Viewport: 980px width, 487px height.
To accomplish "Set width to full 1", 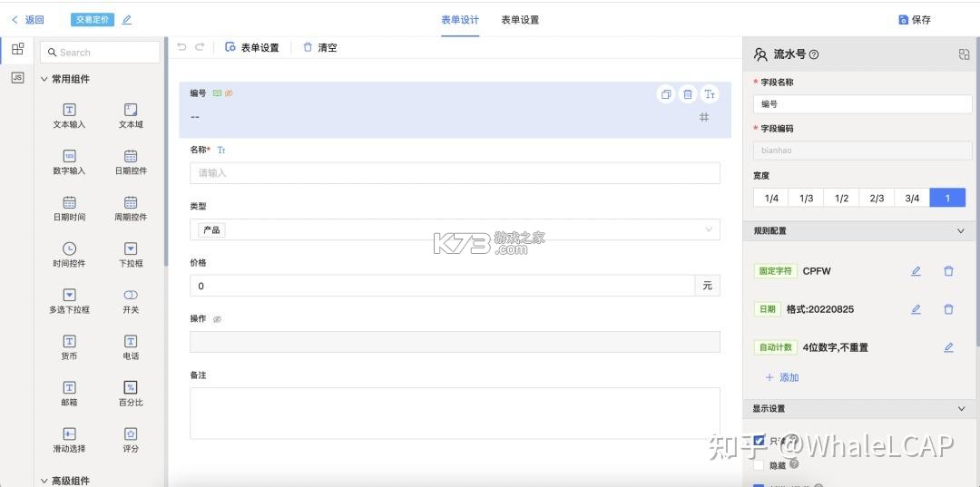I will tap(947, 198).
